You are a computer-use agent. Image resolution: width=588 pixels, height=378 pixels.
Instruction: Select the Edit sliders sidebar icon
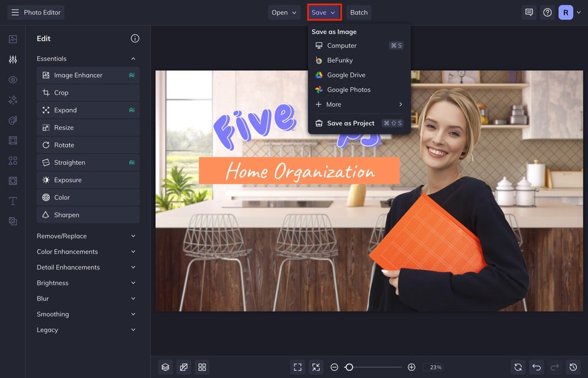12,59
